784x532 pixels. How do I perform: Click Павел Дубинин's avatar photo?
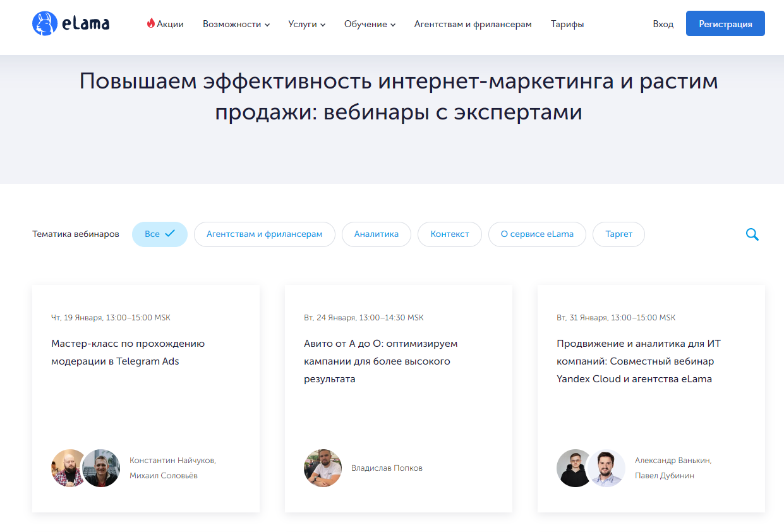606,468
